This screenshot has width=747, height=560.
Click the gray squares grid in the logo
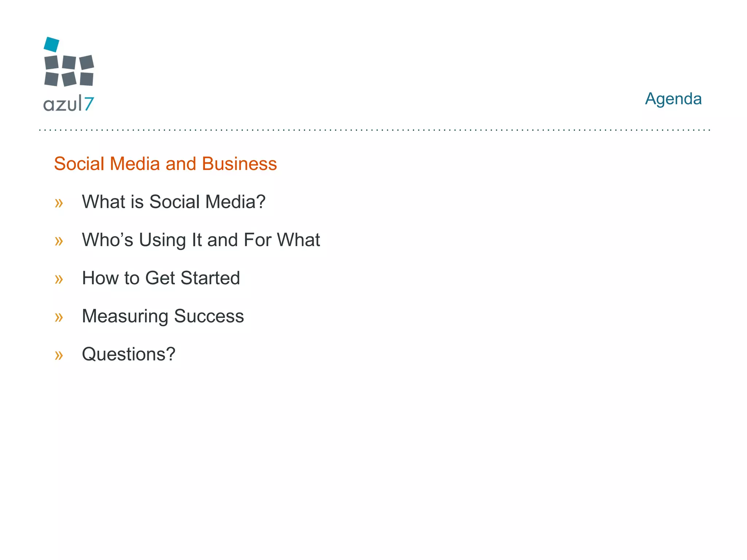pos(69,71)
